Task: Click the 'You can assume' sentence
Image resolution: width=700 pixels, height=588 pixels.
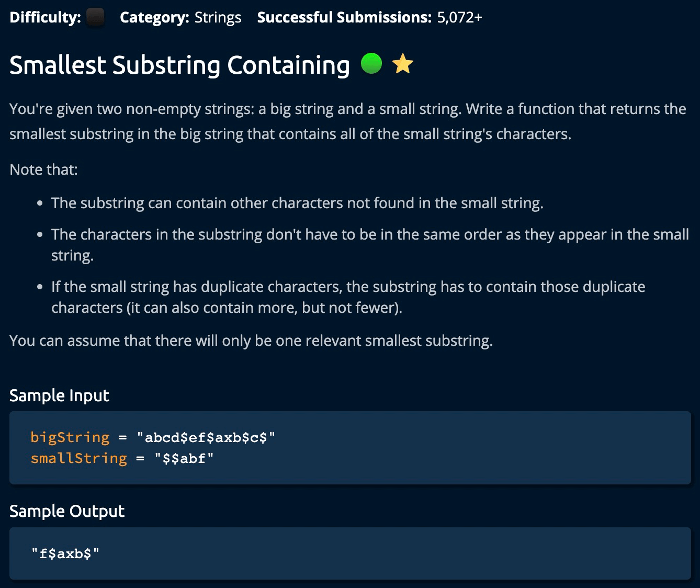Action: click(251, 341)
